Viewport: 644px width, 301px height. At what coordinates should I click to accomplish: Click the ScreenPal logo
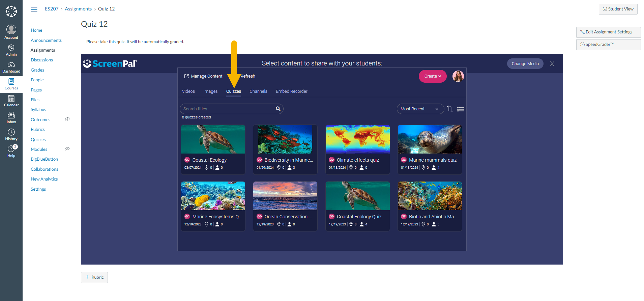pos(110,63)
